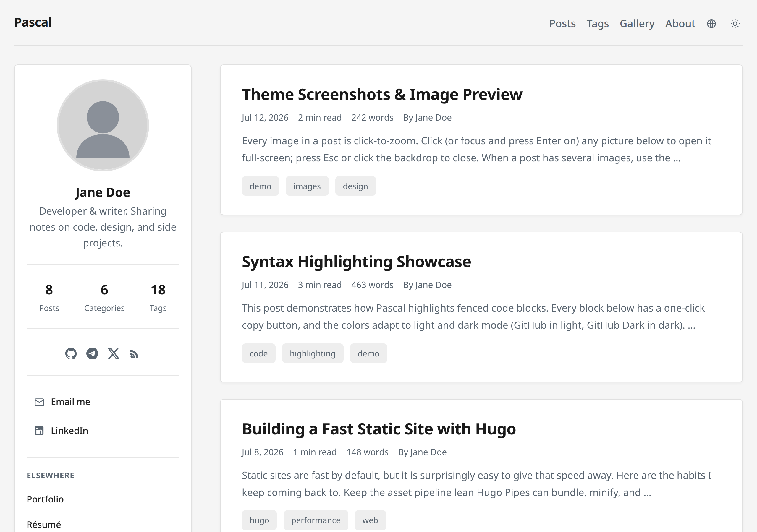757x532 pixels.
Task: Click the '463 words' count
Action: pos(372,285)
